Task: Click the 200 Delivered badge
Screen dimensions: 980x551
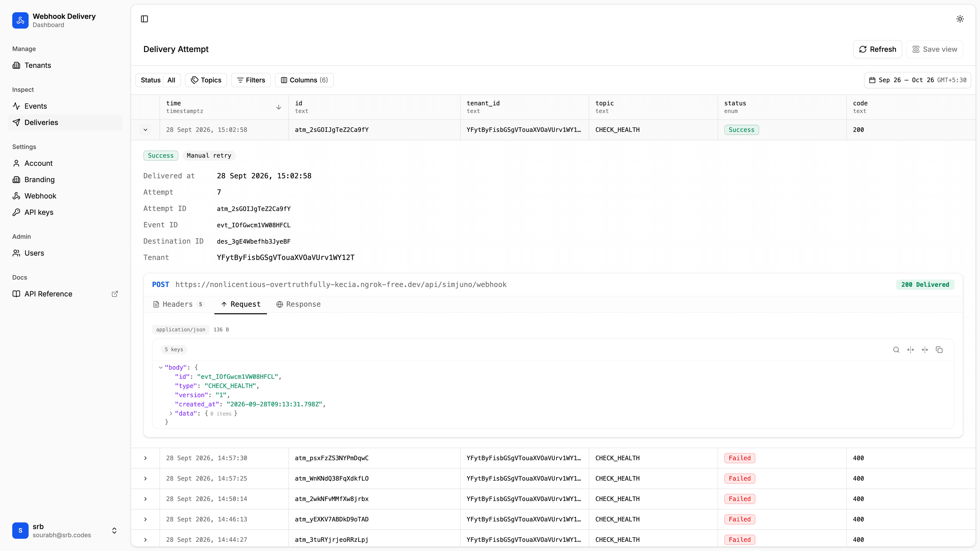Action: point(925,285)
